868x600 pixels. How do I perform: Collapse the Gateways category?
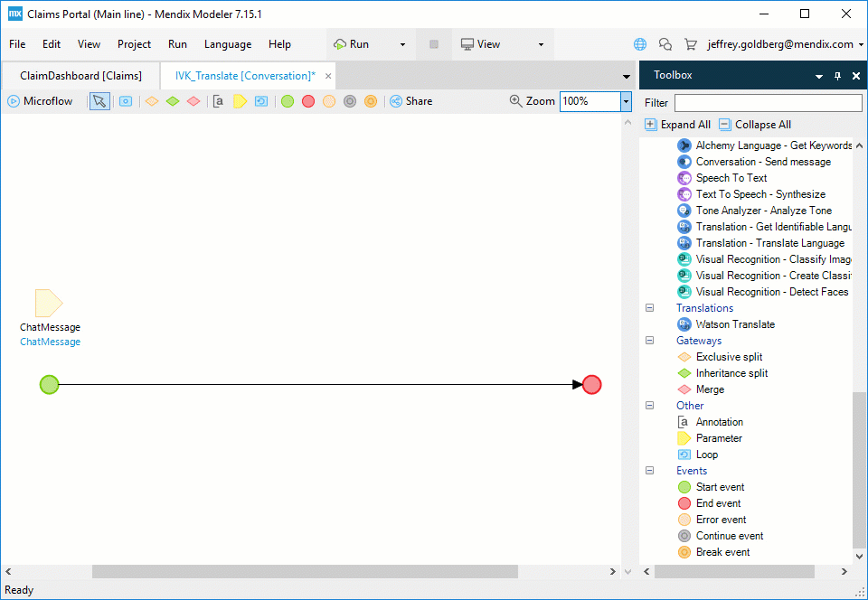pos(650,341)
